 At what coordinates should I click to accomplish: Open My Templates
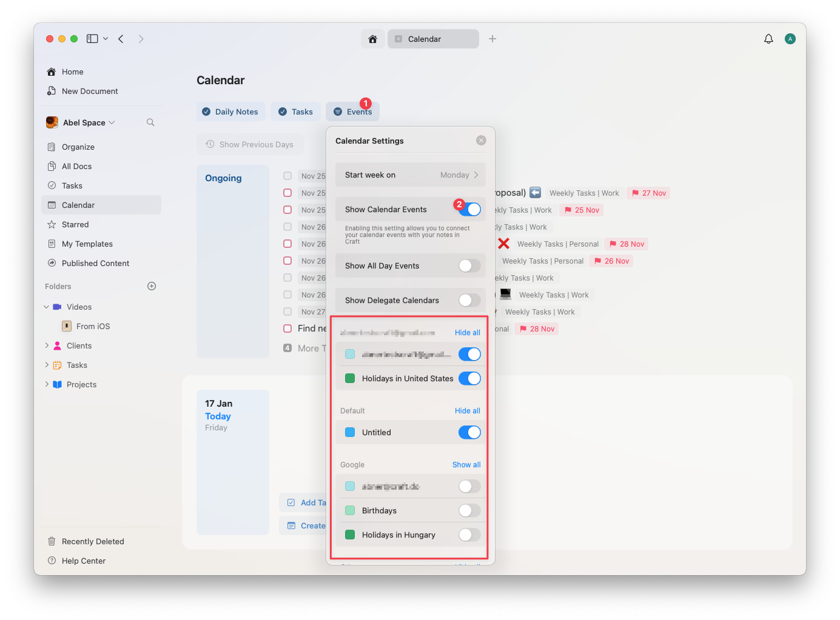86,244
